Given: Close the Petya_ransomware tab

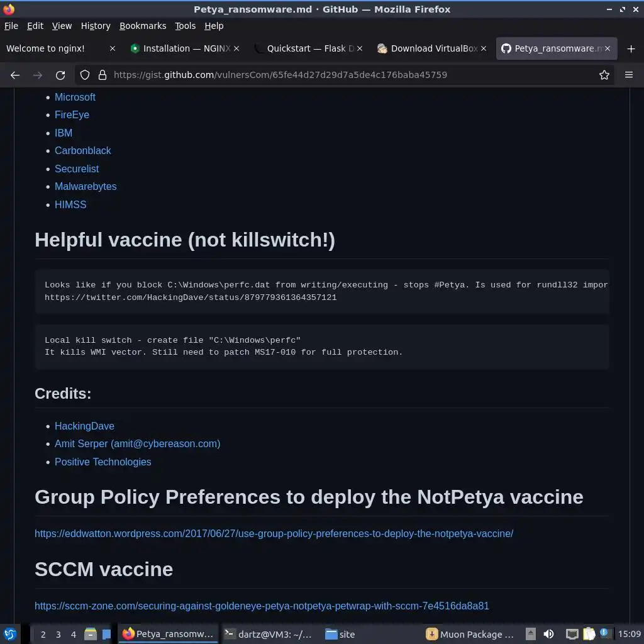Looking at the screenshot, I should click(x=607, y=48).
